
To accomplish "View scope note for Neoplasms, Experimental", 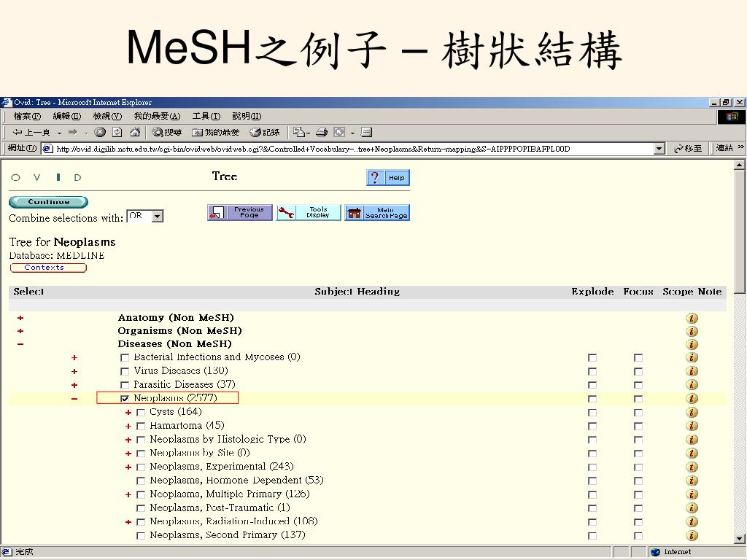I will pos(692,467).
